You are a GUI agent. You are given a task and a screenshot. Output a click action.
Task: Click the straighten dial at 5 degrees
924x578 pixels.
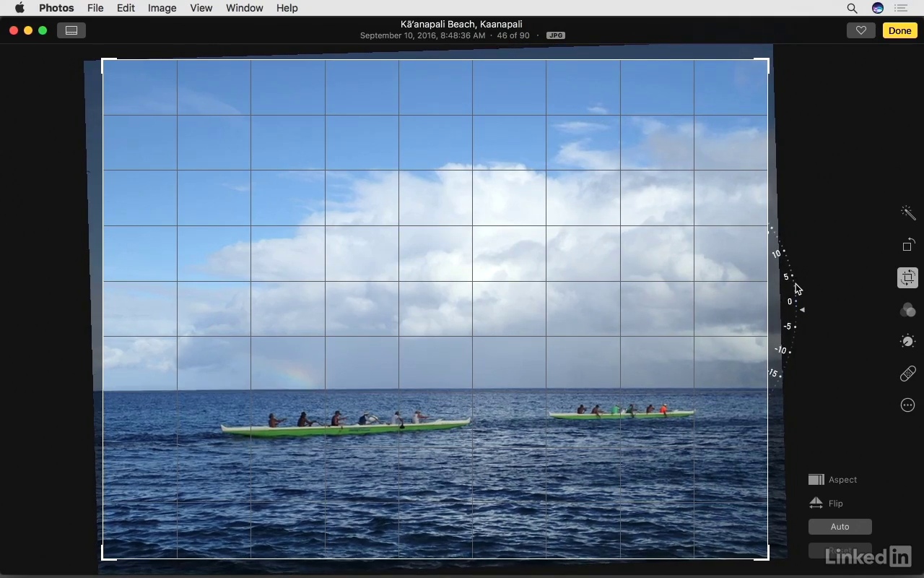786,277
